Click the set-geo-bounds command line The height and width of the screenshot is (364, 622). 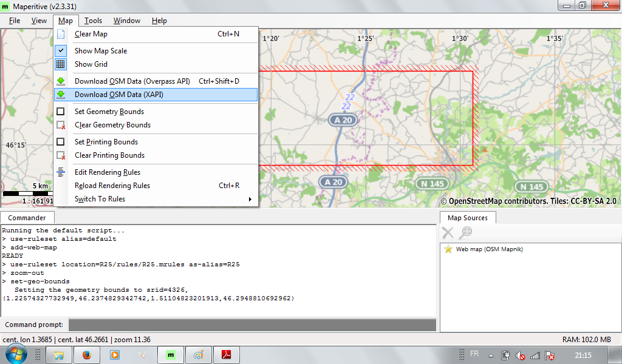[36, 281]
